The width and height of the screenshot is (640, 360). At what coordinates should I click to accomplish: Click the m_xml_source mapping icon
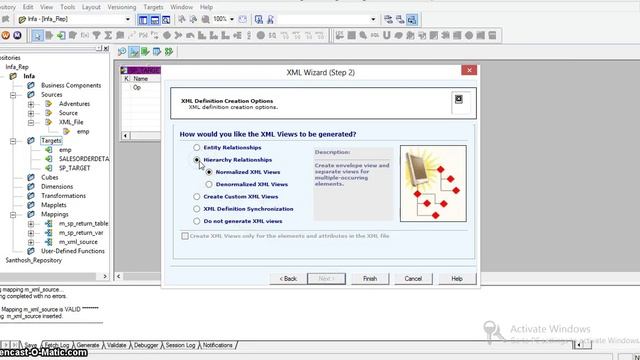pos(49,242)
